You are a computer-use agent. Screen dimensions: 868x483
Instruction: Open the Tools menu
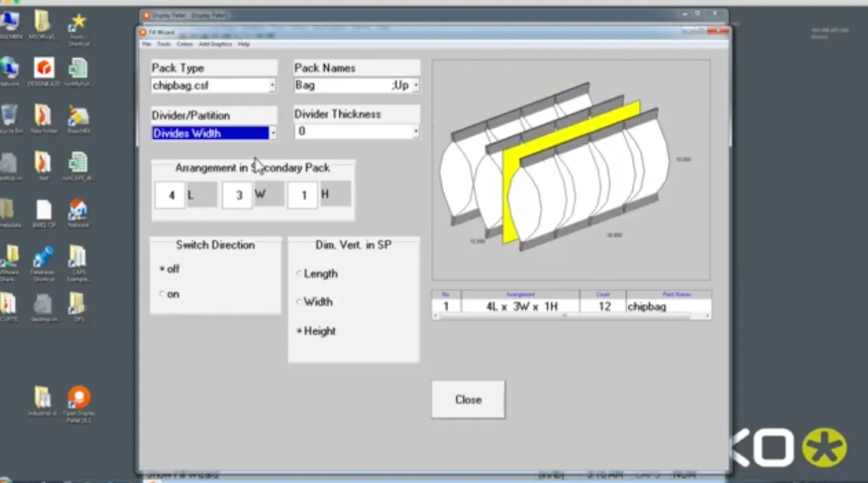click(163, 44)
